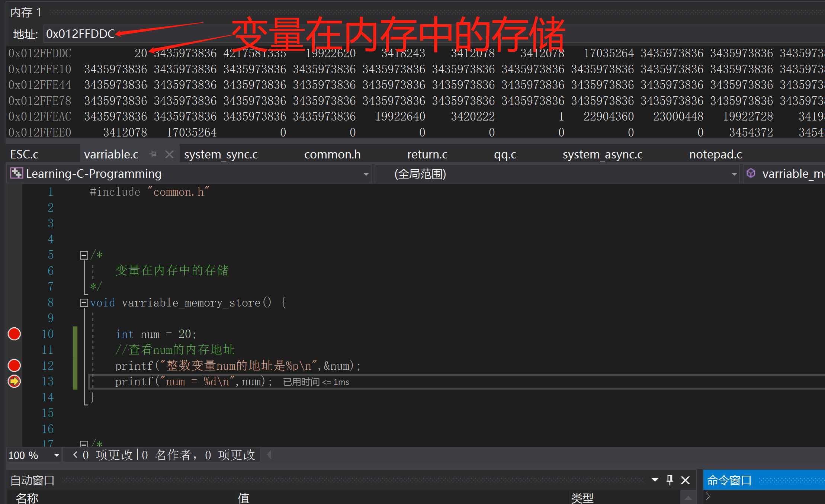
Task: Click the #include "common.h" line
Action: pos(150,192)
